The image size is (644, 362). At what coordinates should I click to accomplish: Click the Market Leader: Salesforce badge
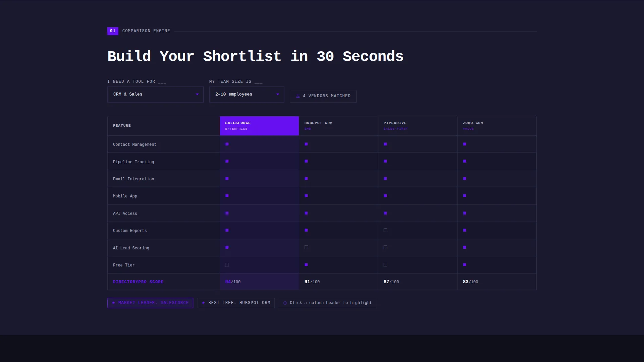(150, 303)
